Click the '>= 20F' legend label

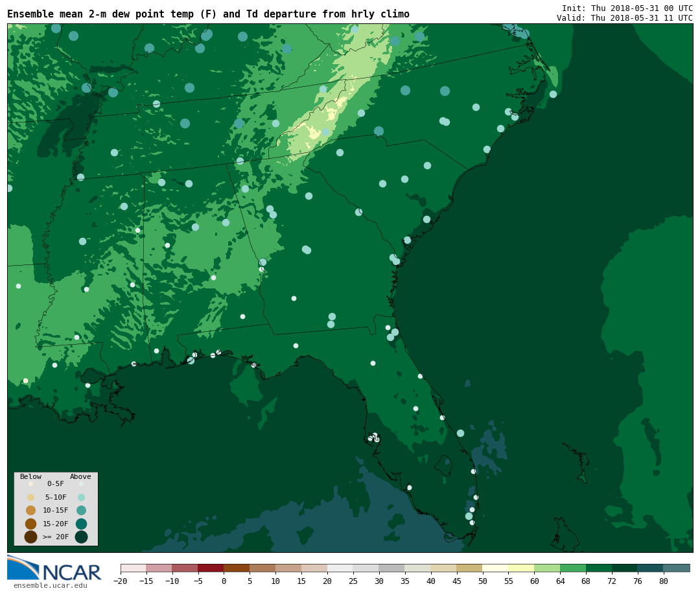(56, 537)
